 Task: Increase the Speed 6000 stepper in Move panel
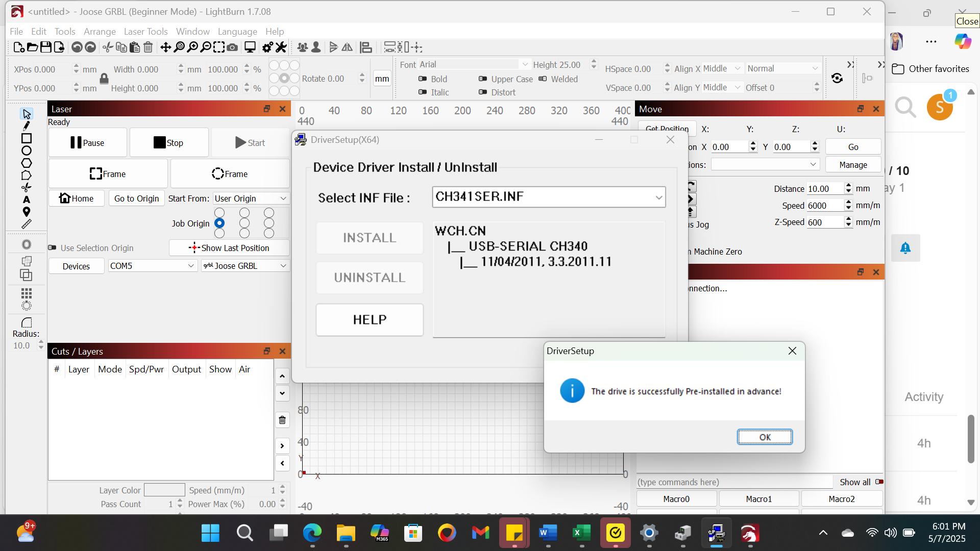[848, 203]
